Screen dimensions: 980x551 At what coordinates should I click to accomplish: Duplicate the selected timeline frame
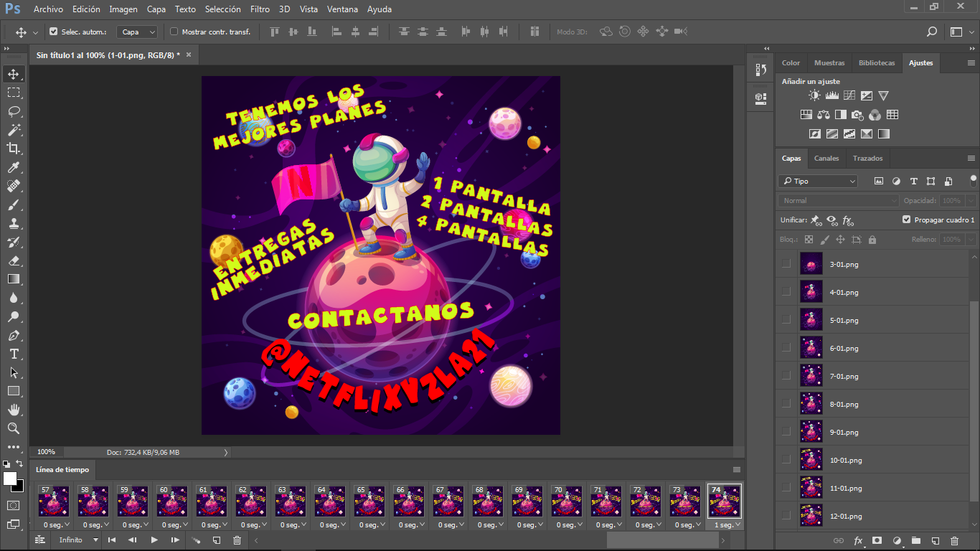tap(216, 540)
